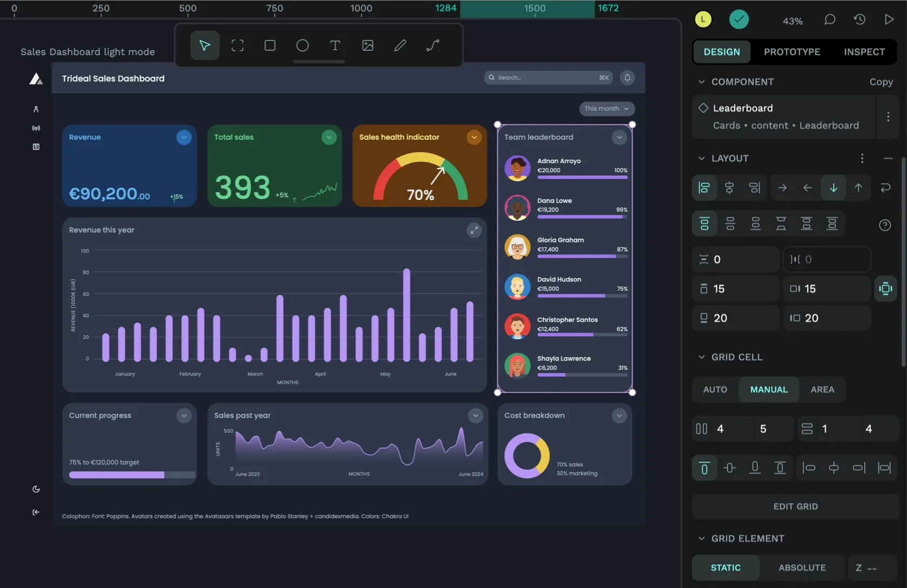The image size is (907, 588).
Task: Choose the Text tool
Action: (x=335, y=45)
